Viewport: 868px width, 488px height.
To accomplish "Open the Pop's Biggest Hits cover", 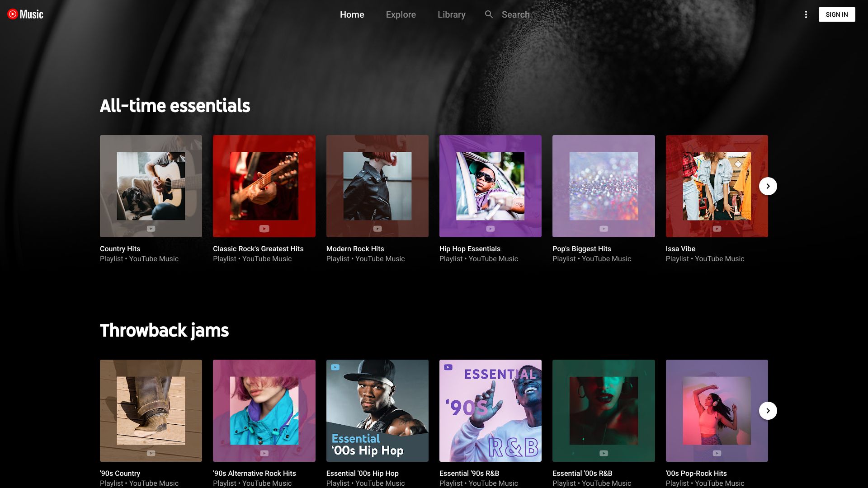I will (x=604, y=186).
